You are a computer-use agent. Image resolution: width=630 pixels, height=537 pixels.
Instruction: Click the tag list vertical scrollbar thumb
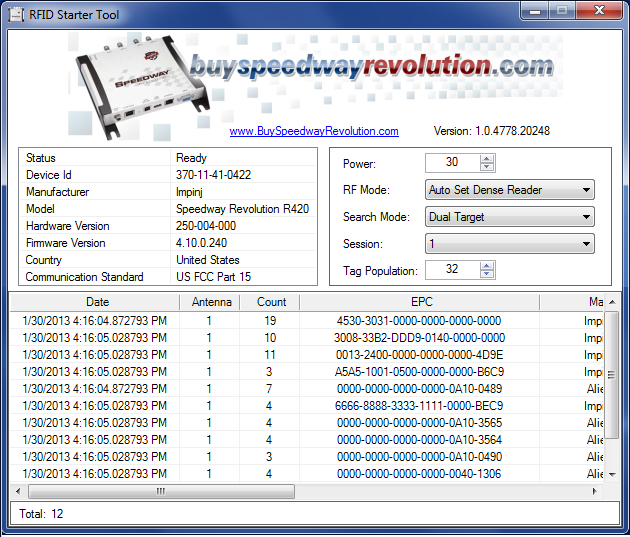(612, 375)
